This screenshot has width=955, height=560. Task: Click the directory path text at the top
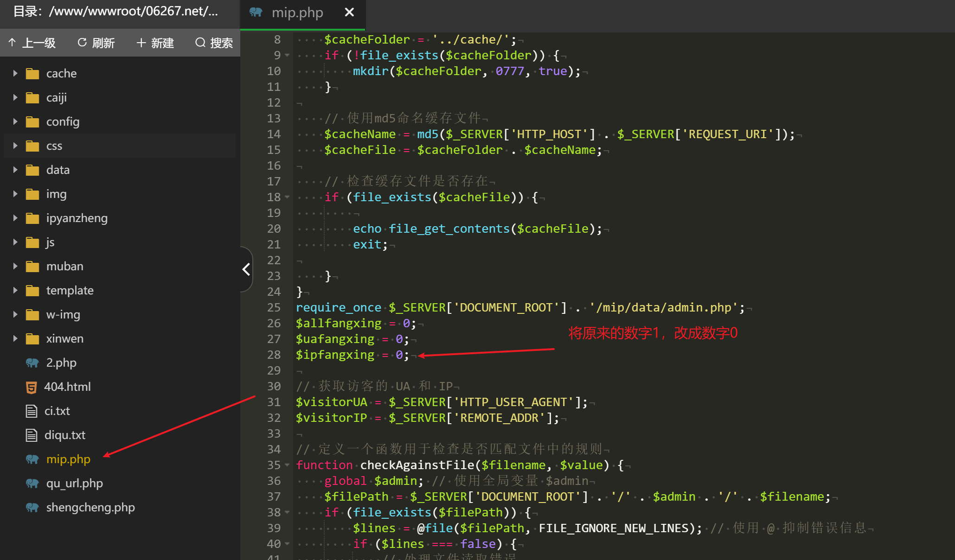(116, 11)
